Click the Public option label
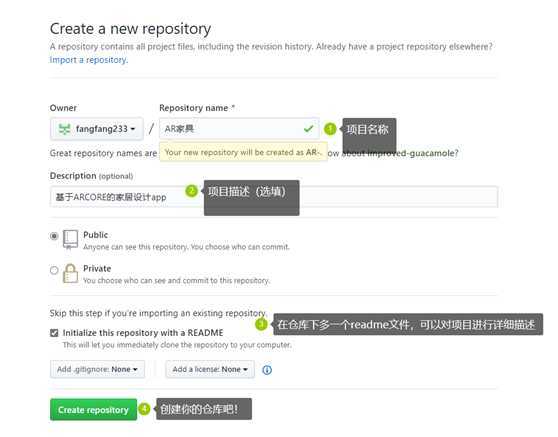 pyautogui.click(x=95, y=235)
